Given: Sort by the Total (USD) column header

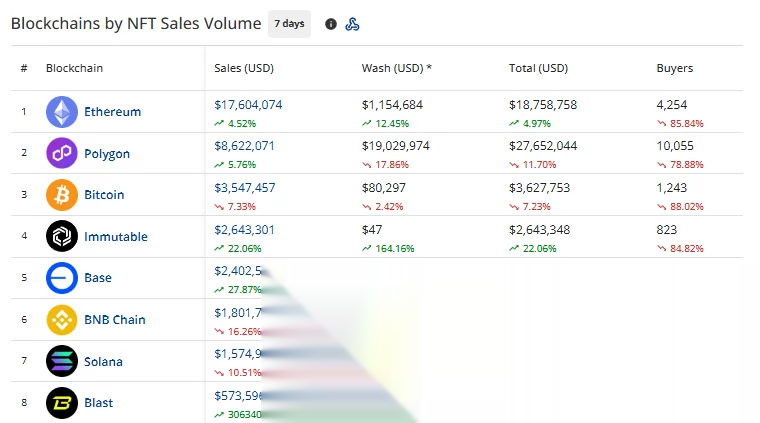Looking at the screenshot, I should click(x=538, y=68).
